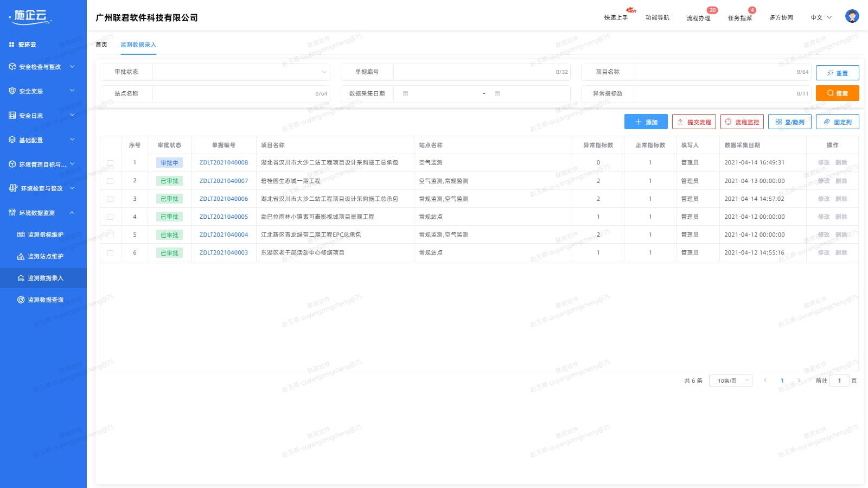Click page number 1 in pagination

point(782,381)
